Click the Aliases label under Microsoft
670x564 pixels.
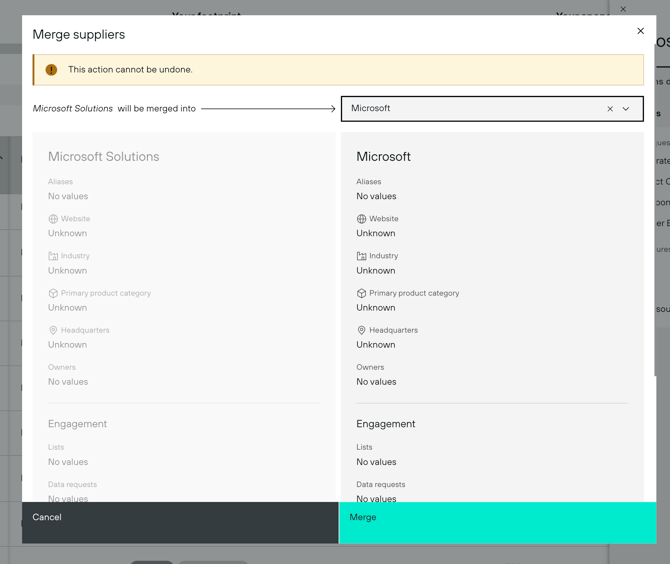(368, 182)
